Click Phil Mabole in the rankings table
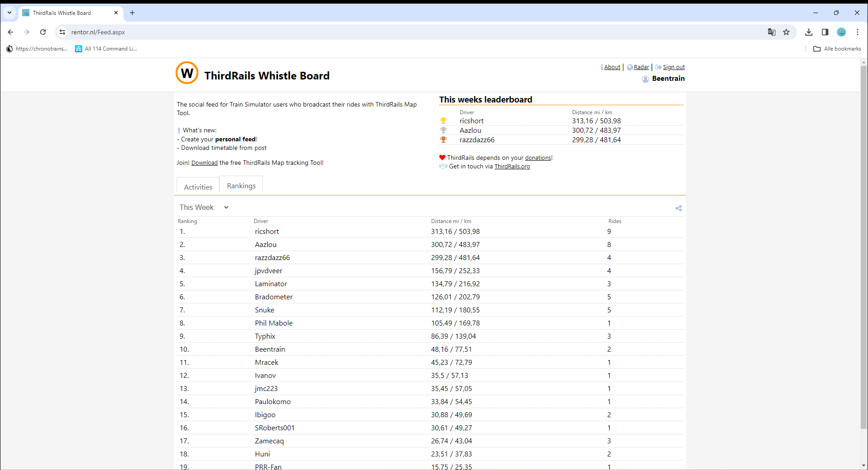Screen dimensions: 868x470 coord(274,323)
